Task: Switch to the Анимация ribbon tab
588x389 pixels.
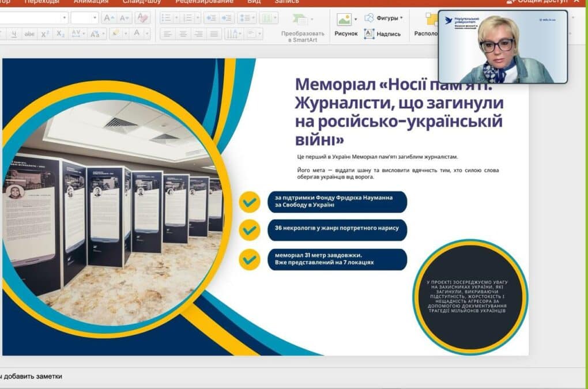Action: click(91, 2)
